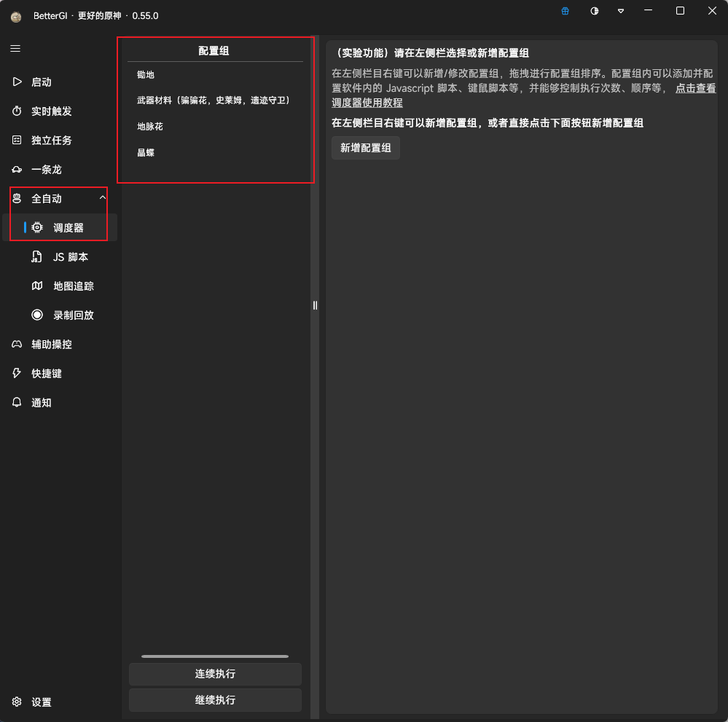Screen dimensions: 728x722
Task: Select the 调度器 menu item
Action: [x=68, y=228]
